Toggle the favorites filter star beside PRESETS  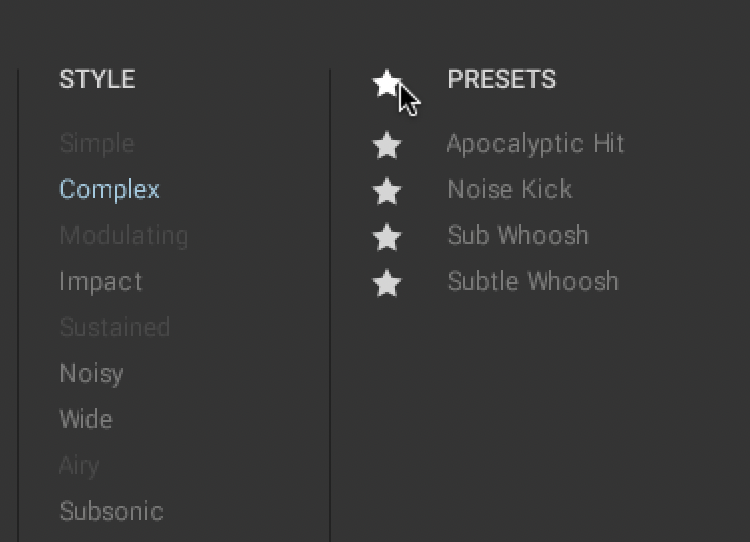[x=386, y=83]
